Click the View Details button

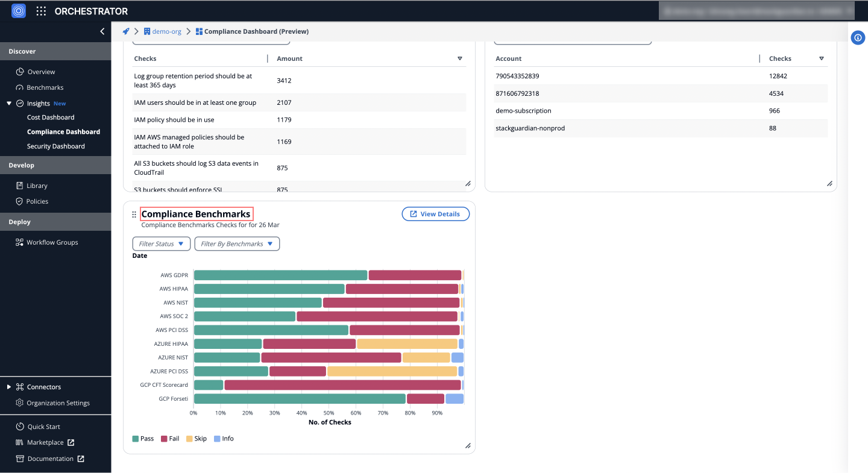pyautogui.click(x=435, y=213)
